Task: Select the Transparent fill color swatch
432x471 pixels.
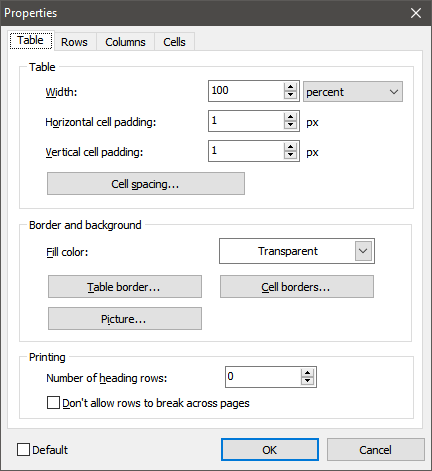Action: tap(288, 251)
